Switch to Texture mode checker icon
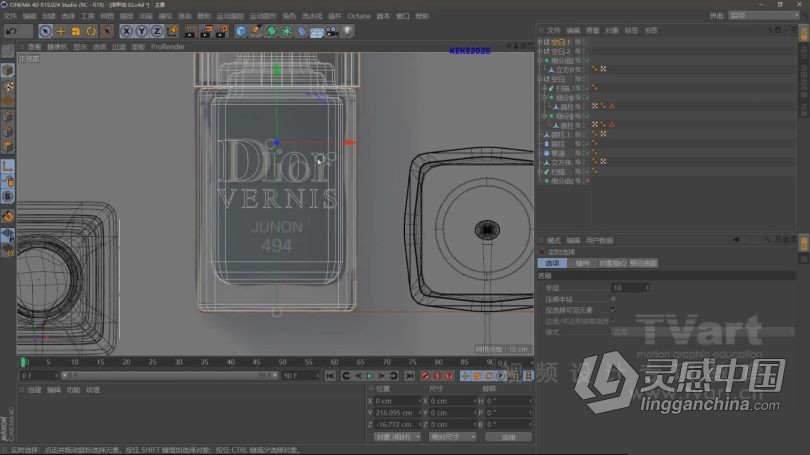 click(x=8, y=86)
